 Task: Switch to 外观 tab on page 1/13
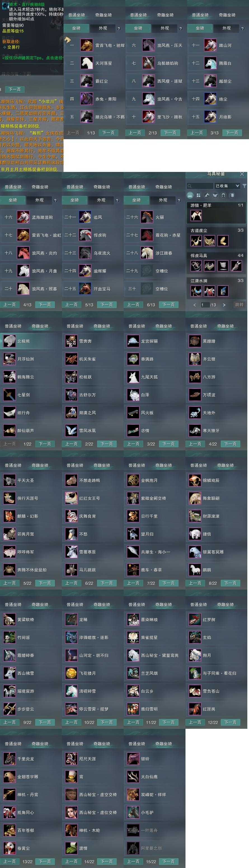103,28
